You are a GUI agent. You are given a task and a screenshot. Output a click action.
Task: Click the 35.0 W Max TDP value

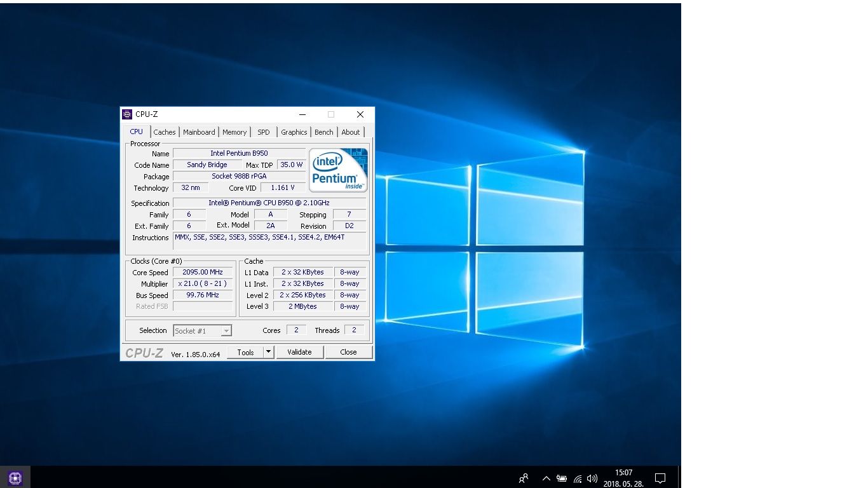[291, 165]
